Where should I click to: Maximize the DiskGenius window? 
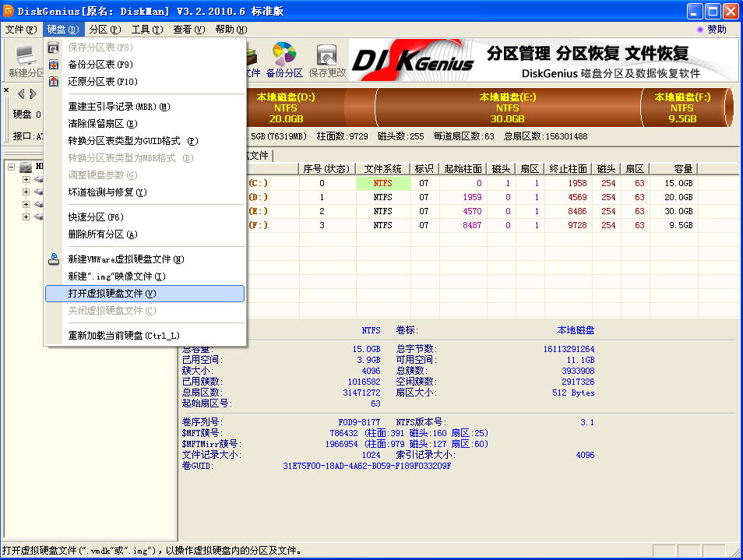[x=713, y=11]
